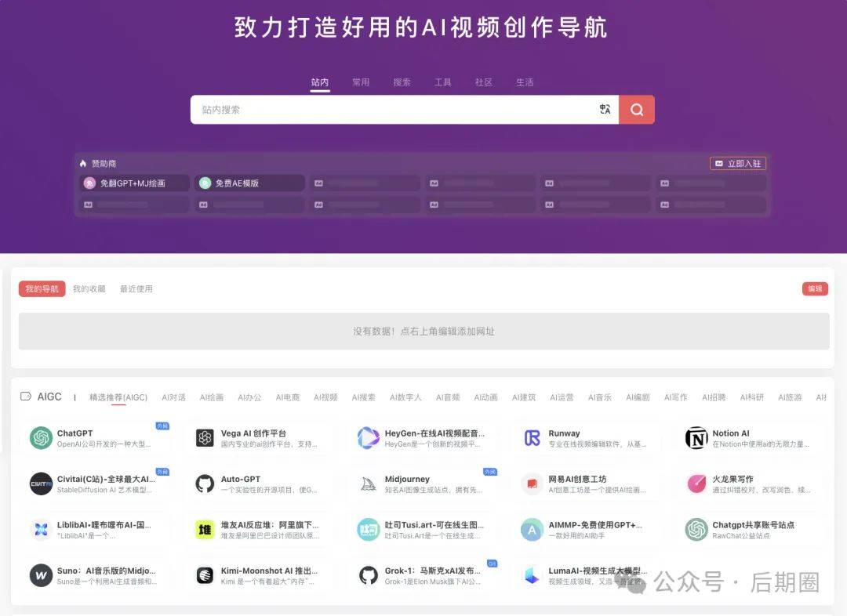This screenshot has width=847, height=616.
Task: Select the AI科研 category
Action: (752, 397)
